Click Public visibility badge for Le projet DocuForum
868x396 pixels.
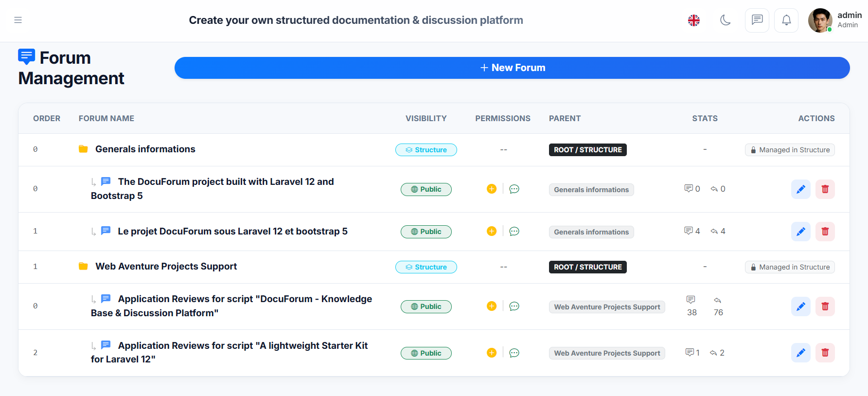[426, 232]
